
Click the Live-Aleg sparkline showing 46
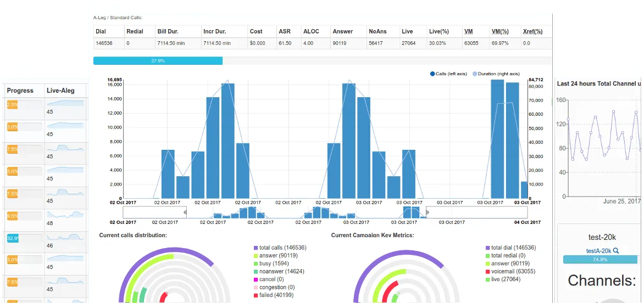click(x=65, y=237)
